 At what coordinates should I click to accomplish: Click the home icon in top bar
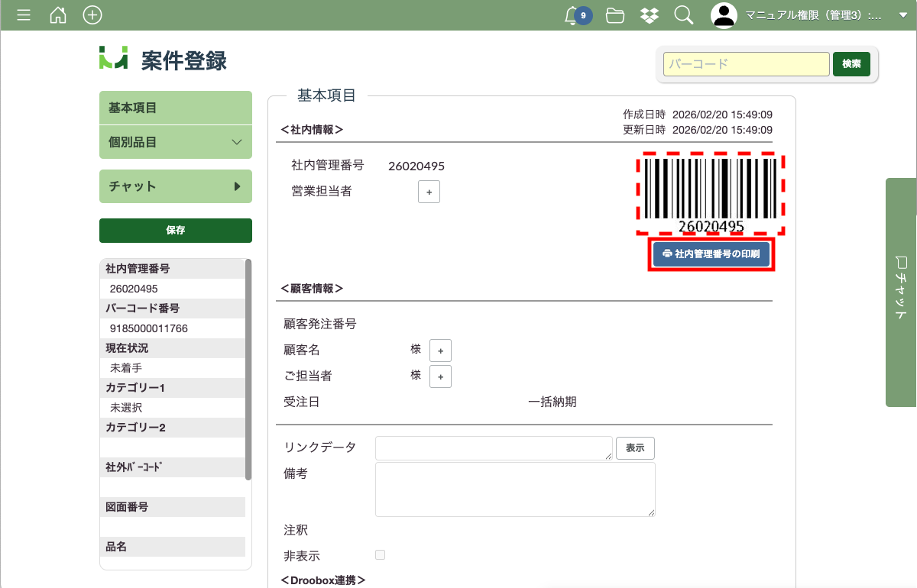[58, 15]
